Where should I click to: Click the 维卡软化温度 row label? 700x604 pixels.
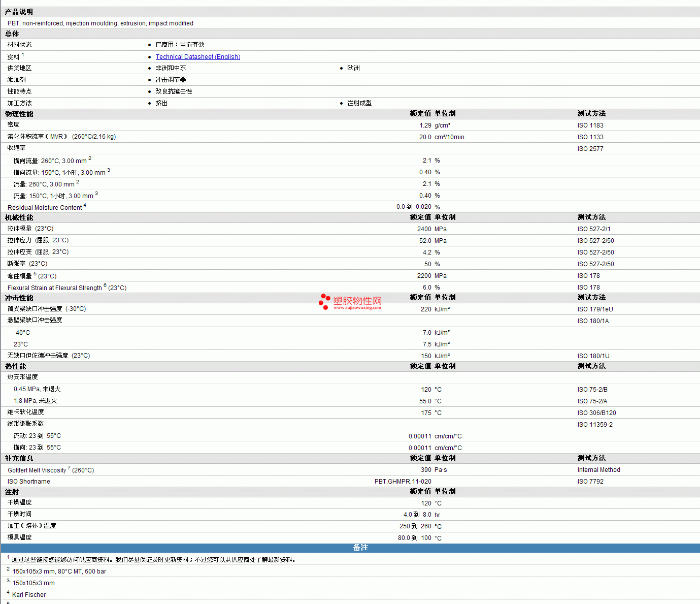pos(26,412)
